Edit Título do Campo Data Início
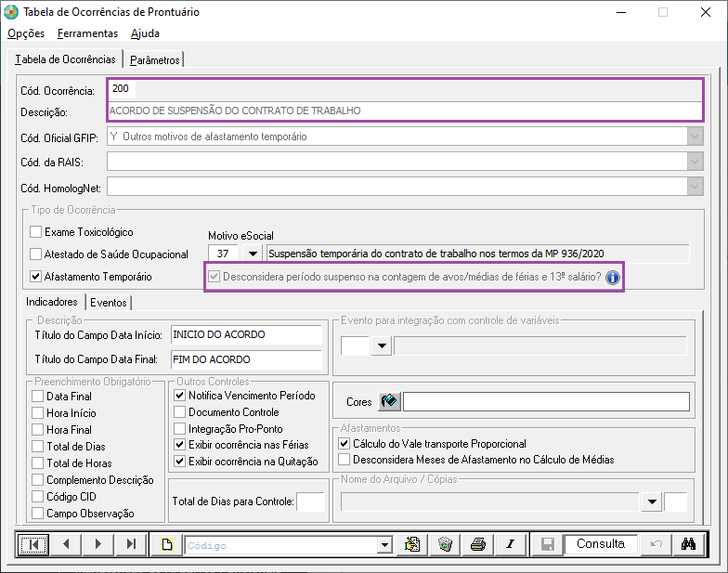The image size is (728, 573). tap(246, 334)
